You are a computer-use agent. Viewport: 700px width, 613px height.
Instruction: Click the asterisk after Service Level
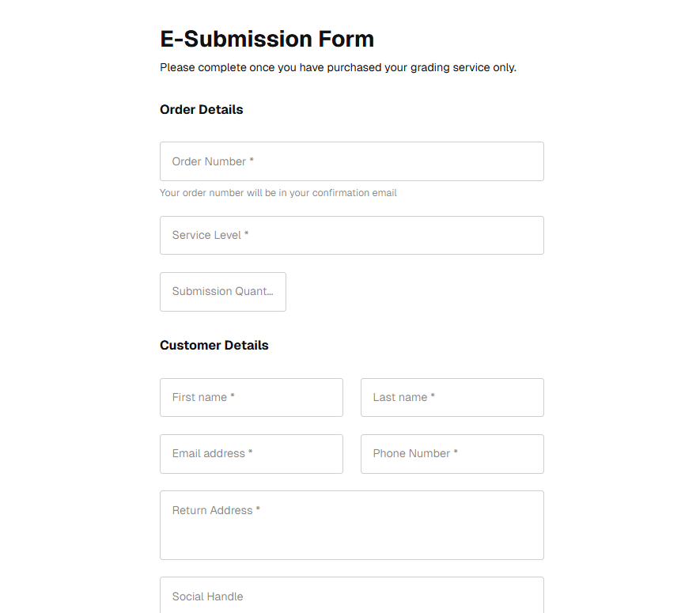246,234
